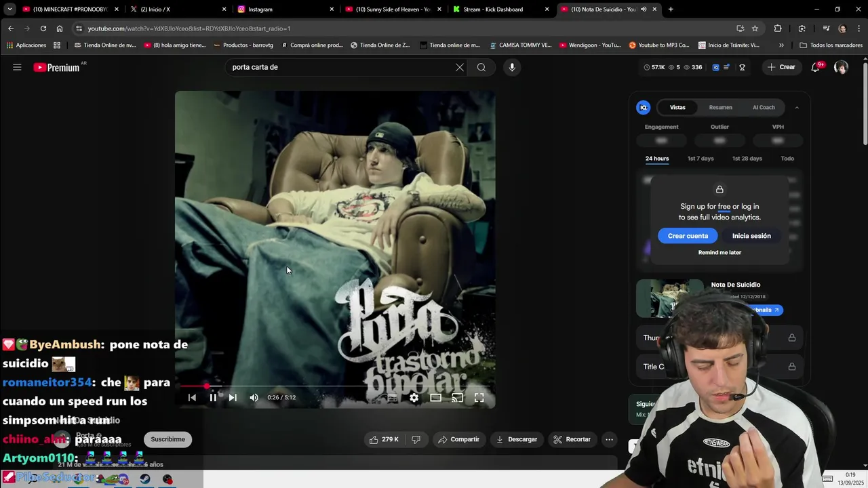The width and height of the screenshot is (868, 488).
Task: Select the 24 hours range
Action: pyautogui.click(x=657, y=159)
